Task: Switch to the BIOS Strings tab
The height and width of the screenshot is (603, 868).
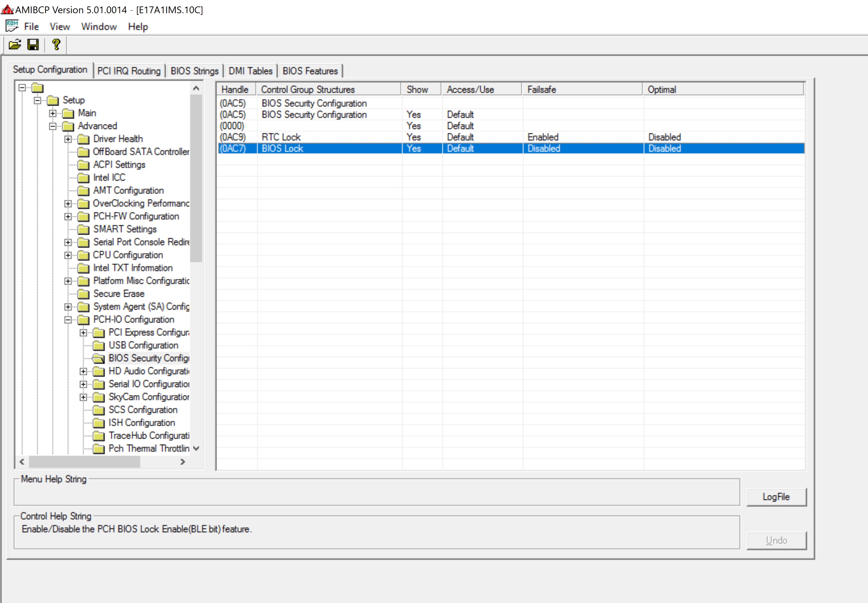Action: click(194, 71)
